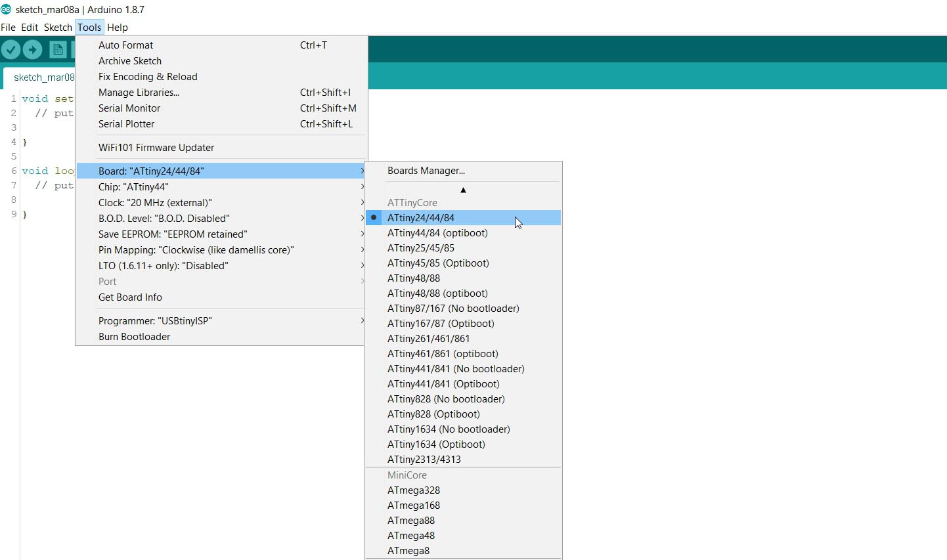Choose ATtiny441/841 (No bootloader) board
Screen dimensions: 947x560
(463, 368)
